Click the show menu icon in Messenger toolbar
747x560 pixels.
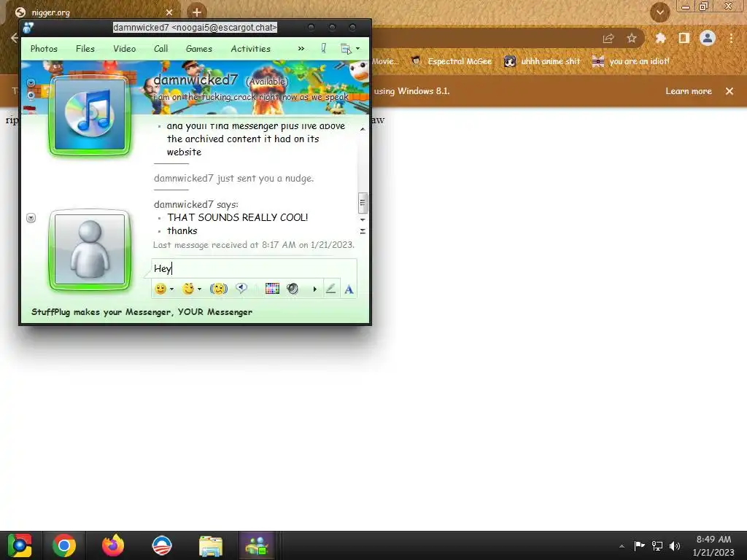point(346,49)
